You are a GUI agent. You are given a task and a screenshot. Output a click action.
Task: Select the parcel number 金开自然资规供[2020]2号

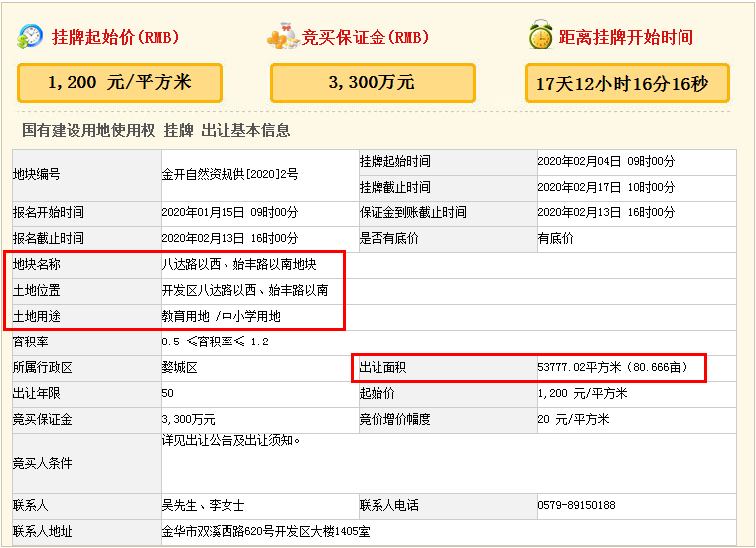point(229,174)
